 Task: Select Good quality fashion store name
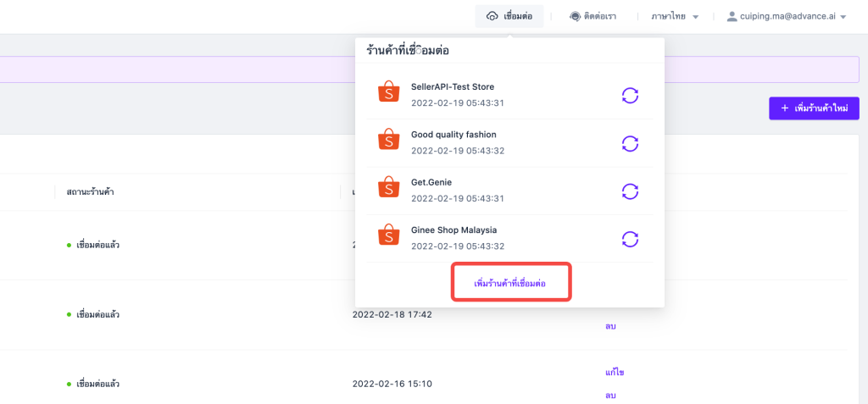pos(454,135)
